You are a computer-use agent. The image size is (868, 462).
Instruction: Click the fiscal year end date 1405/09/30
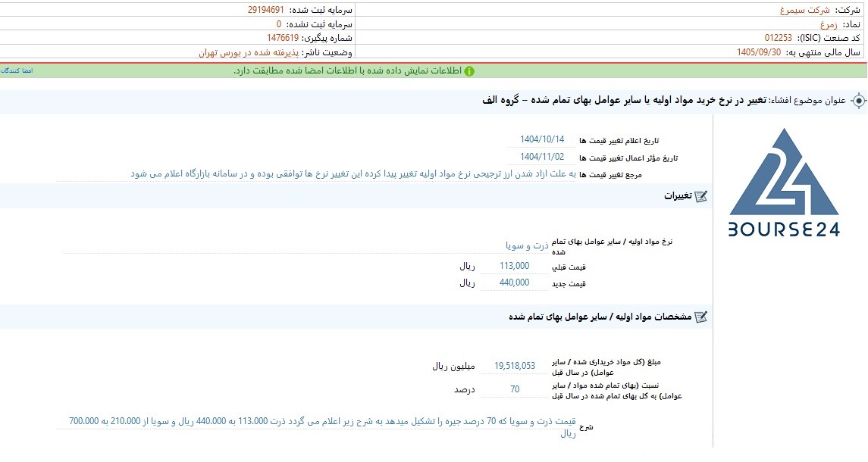758,52
